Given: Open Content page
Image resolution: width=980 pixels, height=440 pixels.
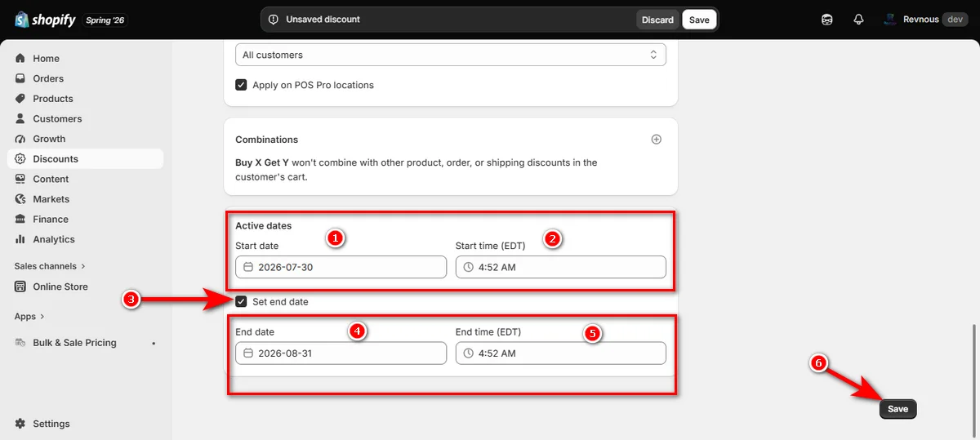Looking at the screenshot, I should click(x=86, y=179).
